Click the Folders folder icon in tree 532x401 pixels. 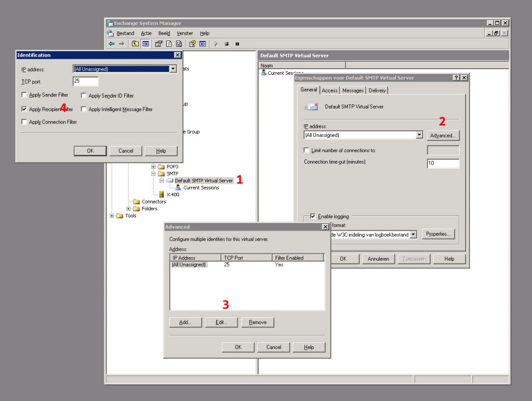137,208
